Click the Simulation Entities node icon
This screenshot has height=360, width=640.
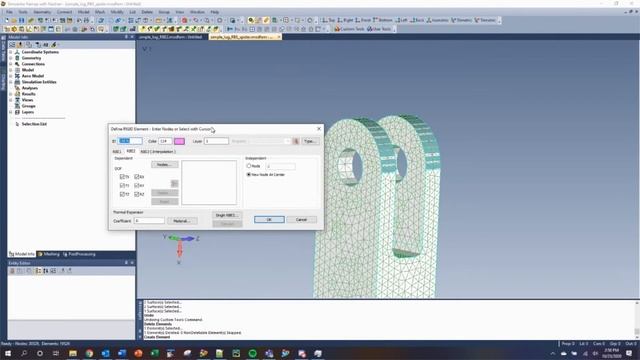pos(17,82)
